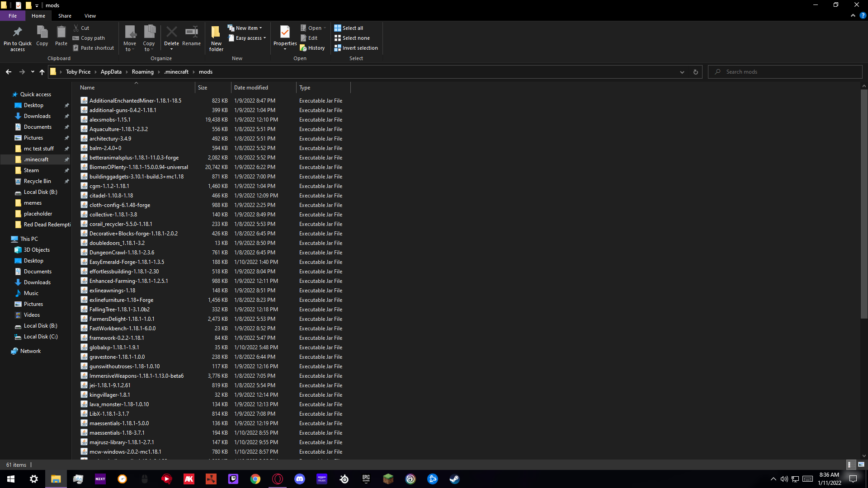Open the Customize Quick Access Toolbar dropdown
This screenshot has width=868, height=488.
[x=37, y=5]
